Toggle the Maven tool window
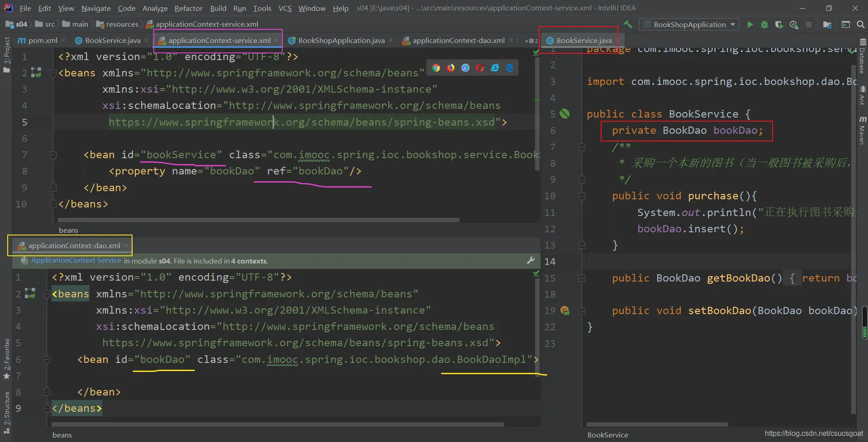This screenshot has width=868, height=442. pos(862,131)
